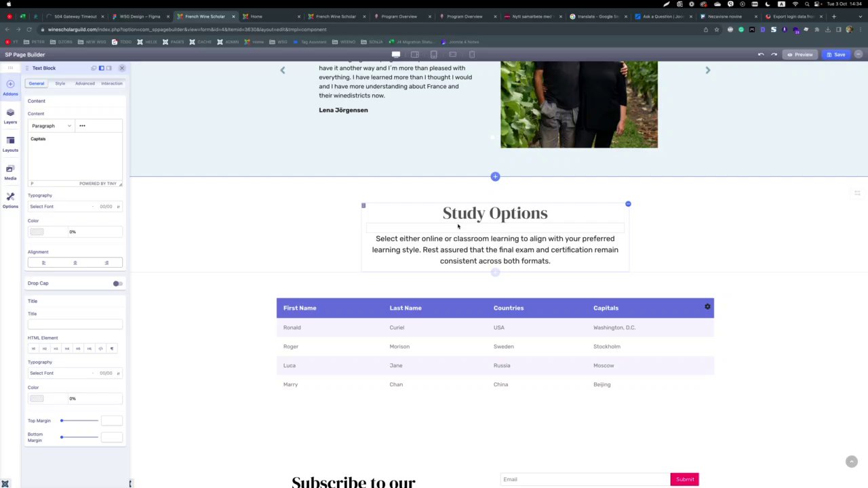868x488 pixels.
Task: Go to next testimonial slide arrow
Action: pyautogui.click(x=707, y=70)
